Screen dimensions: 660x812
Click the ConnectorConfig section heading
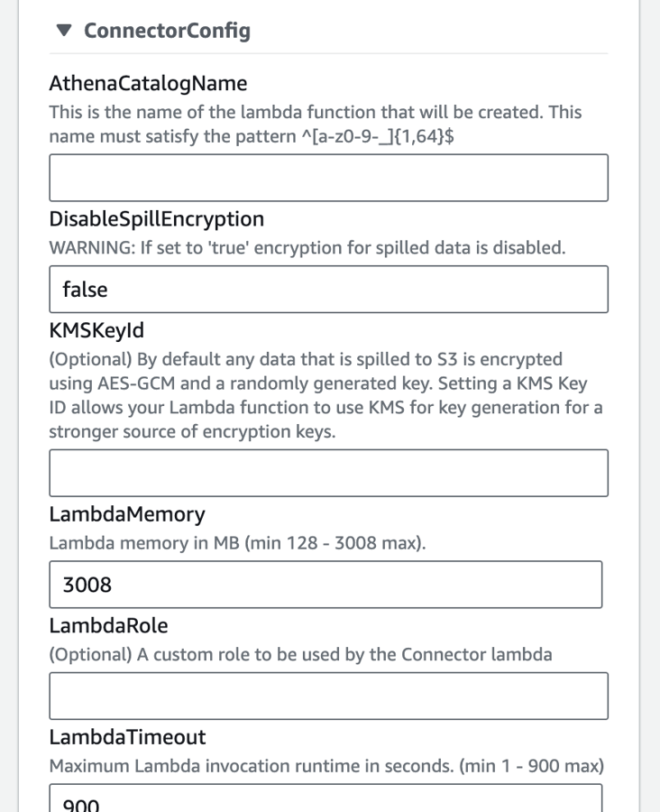[x=167, y=31]
